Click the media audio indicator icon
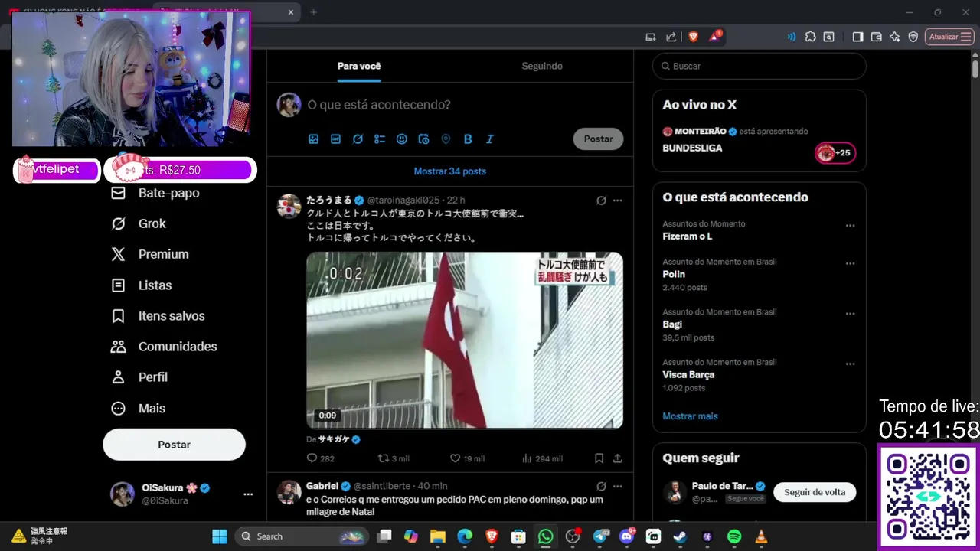980x551 pixels. click(791, 37)
